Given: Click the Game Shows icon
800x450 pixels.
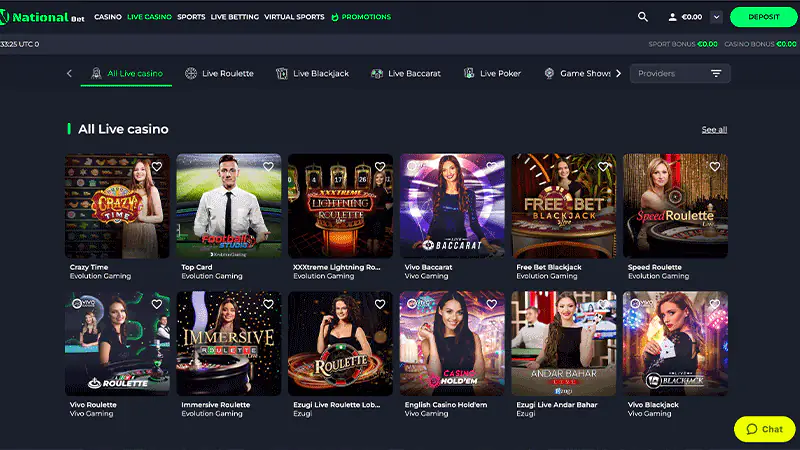Looking at the screenshot, I should tap(549, 73).
